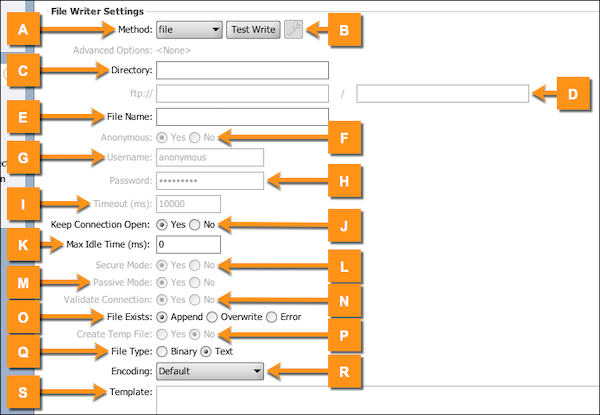The height and width of the screenshot is (415, 600).
Task: Click the Timeout field showing 10000
Action: pyautogui.click(x=187, y=203)
